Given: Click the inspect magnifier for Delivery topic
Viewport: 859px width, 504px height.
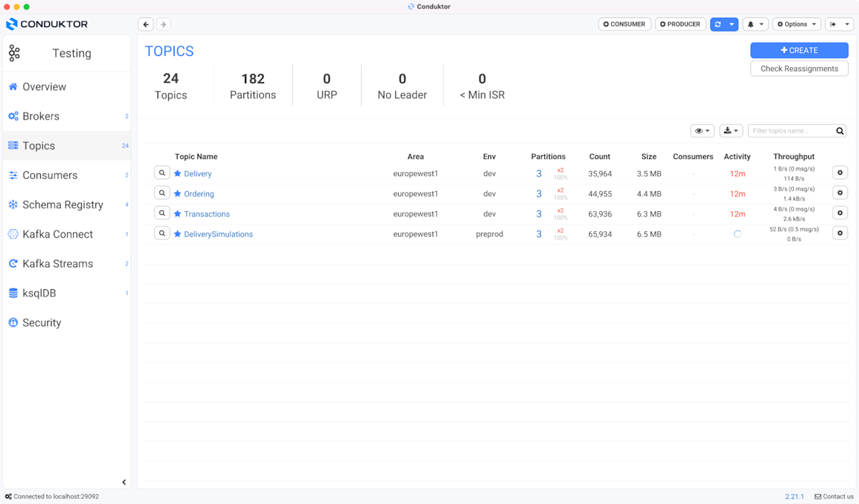Looking at the screenshot, I should pyautogui.click(x=162, y=173).
